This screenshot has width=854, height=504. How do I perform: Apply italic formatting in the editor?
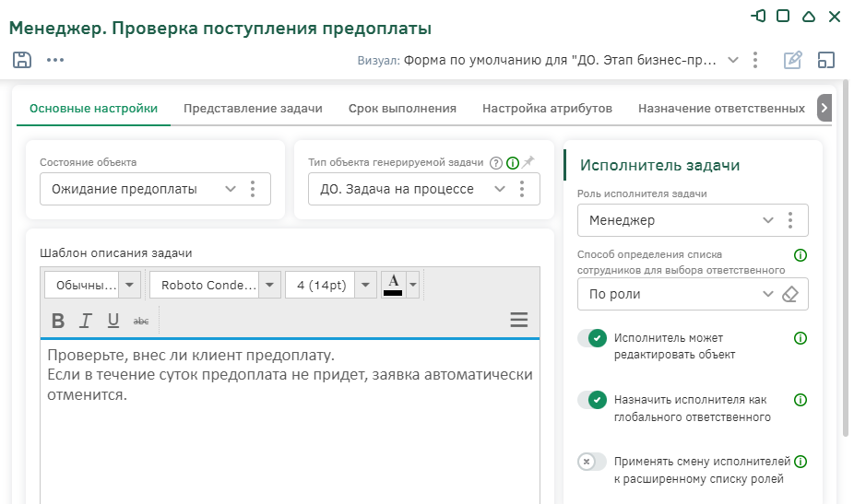[86, 321]
